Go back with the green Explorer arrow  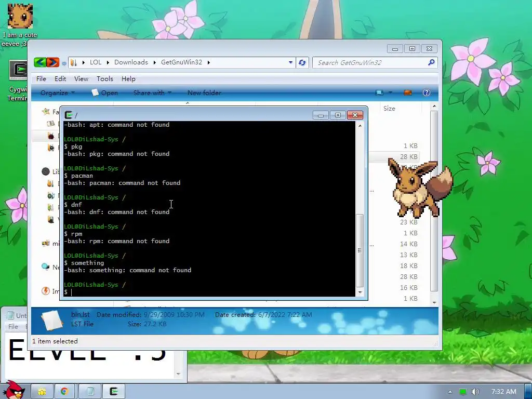click(40, 62)
